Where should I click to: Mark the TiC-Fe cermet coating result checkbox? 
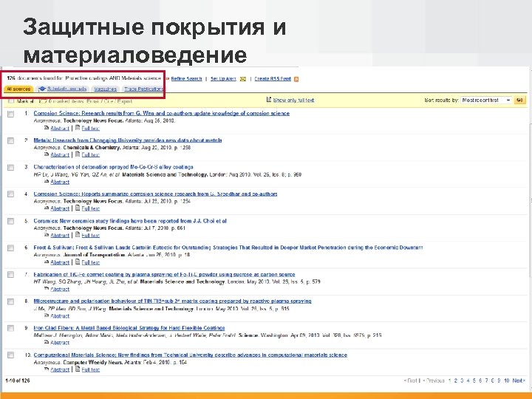click(11, 274)
